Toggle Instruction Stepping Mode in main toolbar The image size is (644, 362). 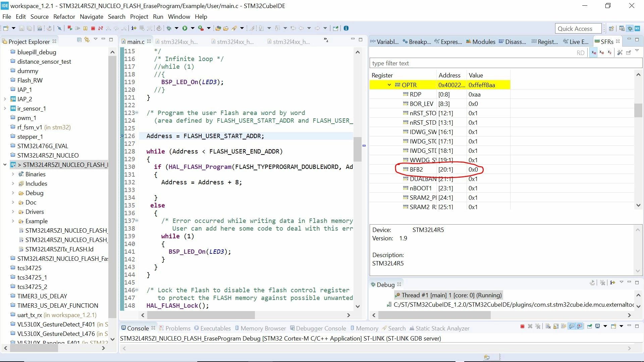(134, 28)
